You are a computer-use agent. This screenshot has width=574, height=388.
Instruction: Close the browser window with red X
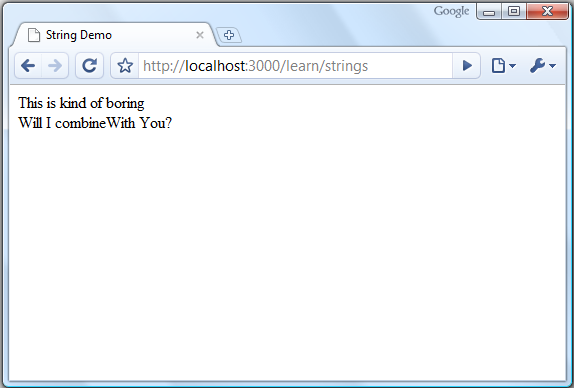(547, 12)
